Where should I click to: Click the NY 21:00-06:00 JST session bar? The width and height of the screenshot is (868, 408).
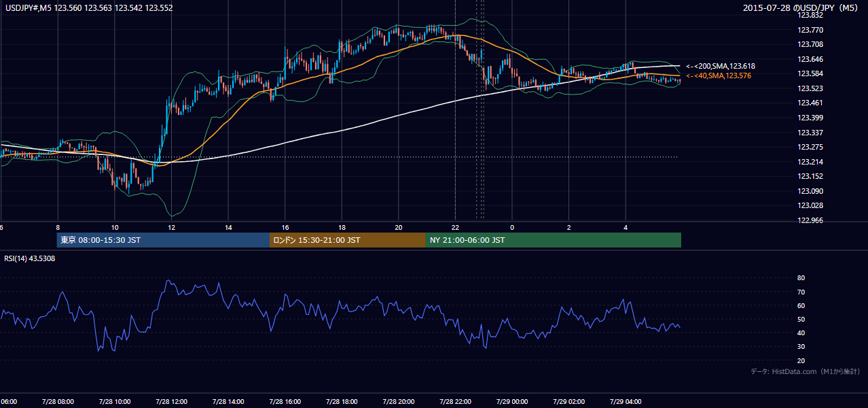[554, 240]
